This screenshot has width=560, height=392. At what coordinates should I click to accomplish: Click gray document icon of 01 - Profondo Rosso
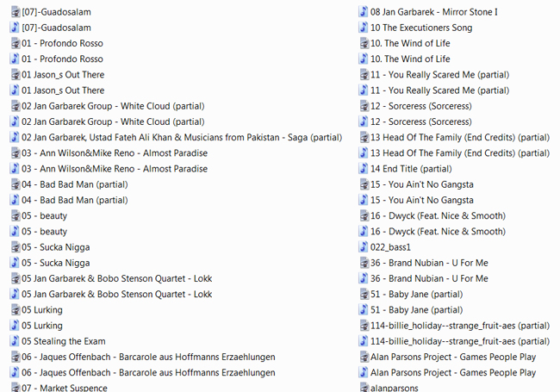tap(15, 44)
